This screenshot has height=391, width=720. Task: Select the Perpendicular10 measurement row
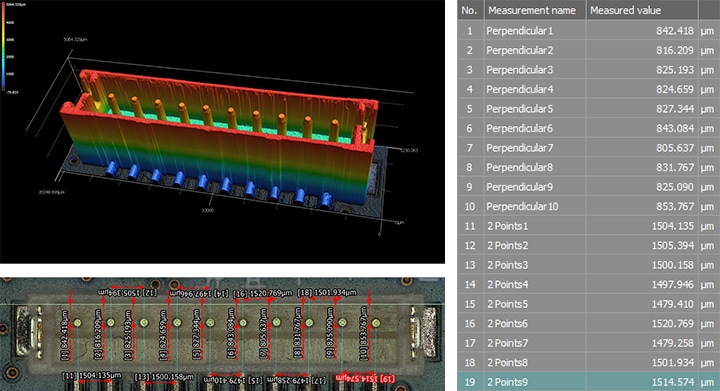tap(589, 206)
